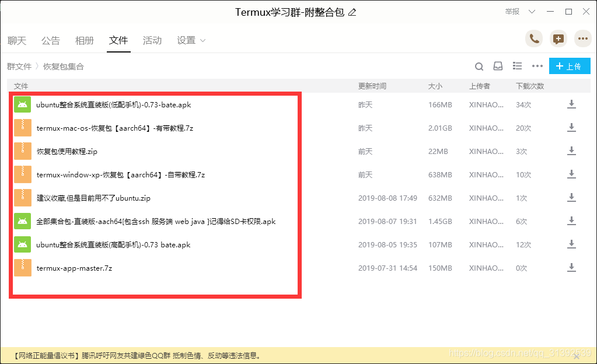The image size is (597, 364).
Task: Click the 上传 upload button
Action: pos(570,66)
